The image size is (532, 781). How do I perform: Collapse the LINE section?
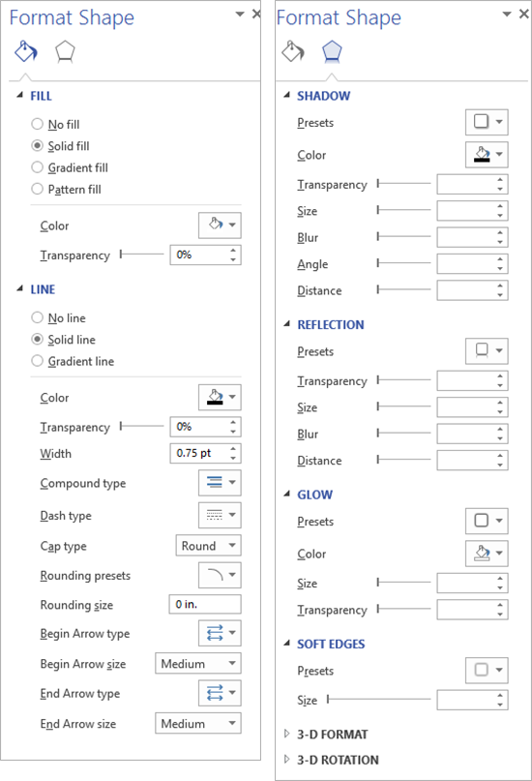[x=20, y=288]
